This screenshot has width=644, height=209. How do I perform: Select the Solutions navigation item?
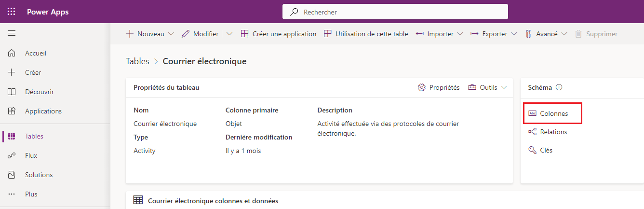tap(55, 175)
